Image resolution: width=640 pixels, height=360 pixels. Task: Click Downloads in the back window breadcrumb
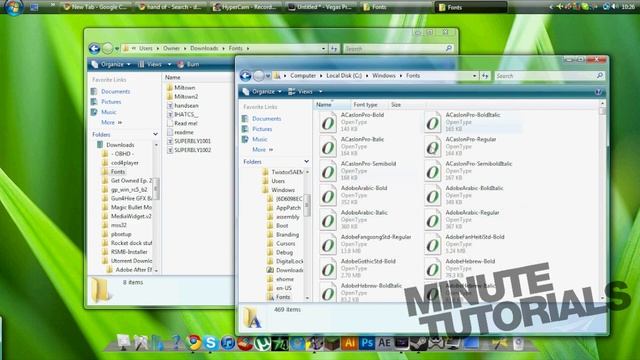pyautogui.click(x=204, y=48)
